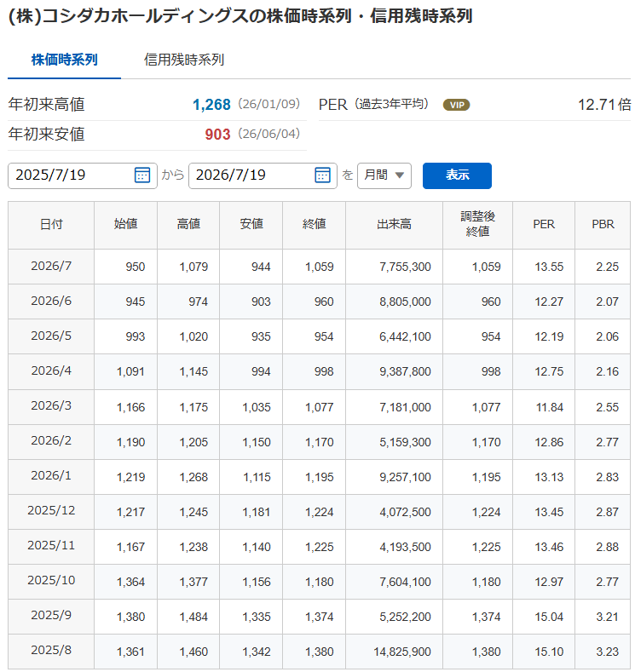635x672 pixels.
Task: Select the 2026/1 date row cell
Action: coord(51,476)
